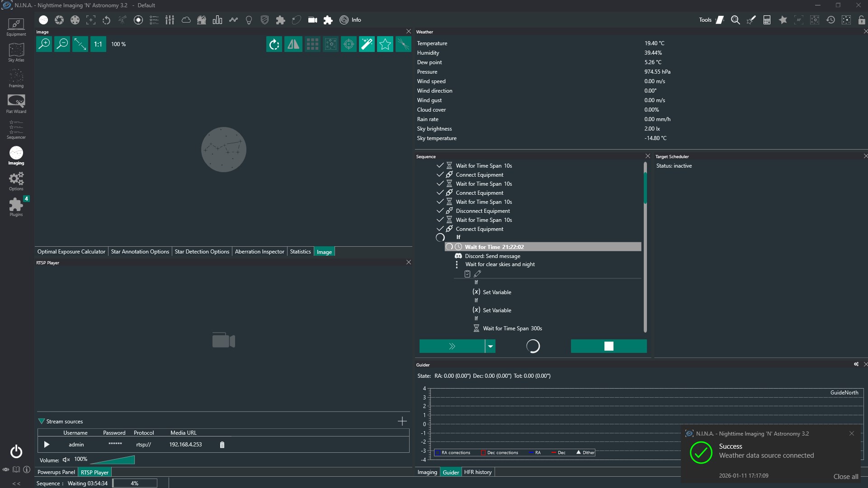
Task: Open the Plugins sidebar section
Action: [16, 207]
